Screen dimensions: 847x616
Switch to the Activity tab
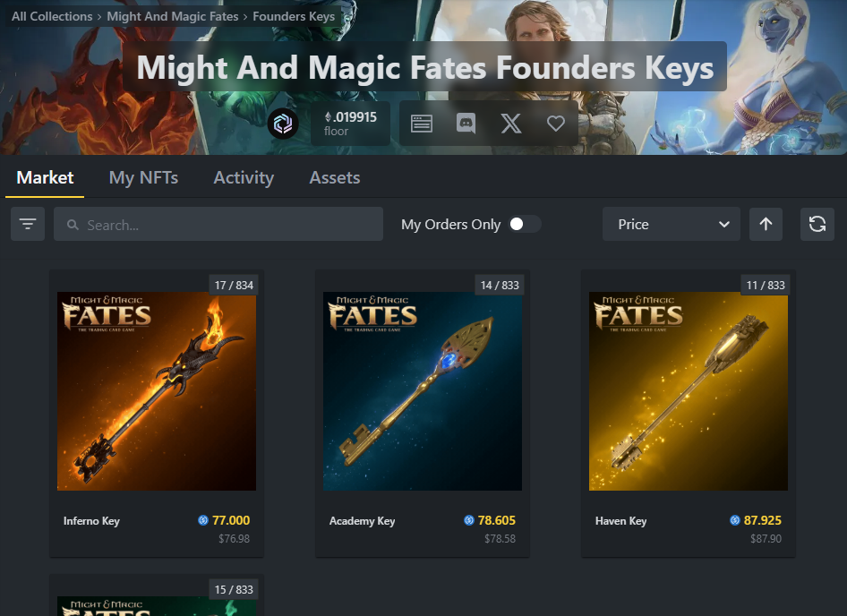[244, 177]
